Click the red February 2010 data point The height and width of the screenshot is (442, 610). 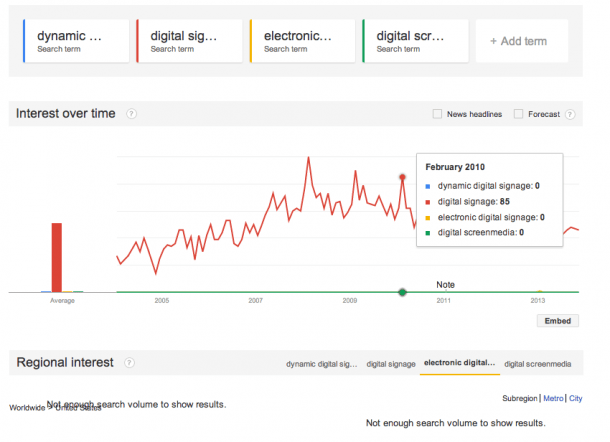click(402, 177)
